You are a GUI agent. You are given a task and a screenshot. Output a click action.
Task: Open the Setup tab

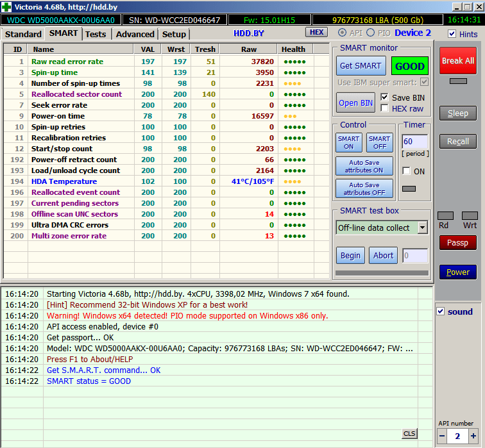point(174,34)
